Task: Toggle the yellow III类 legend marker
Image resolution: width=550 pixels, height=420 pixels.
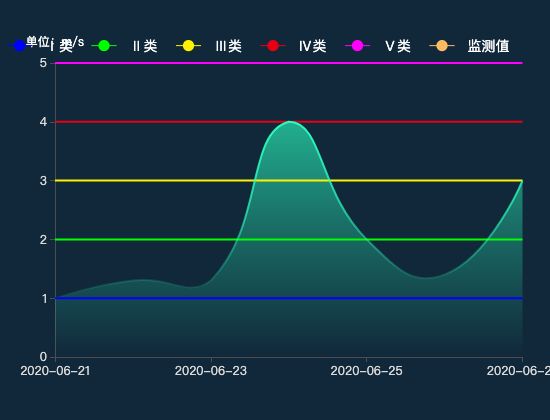Action: pos(188,46)
